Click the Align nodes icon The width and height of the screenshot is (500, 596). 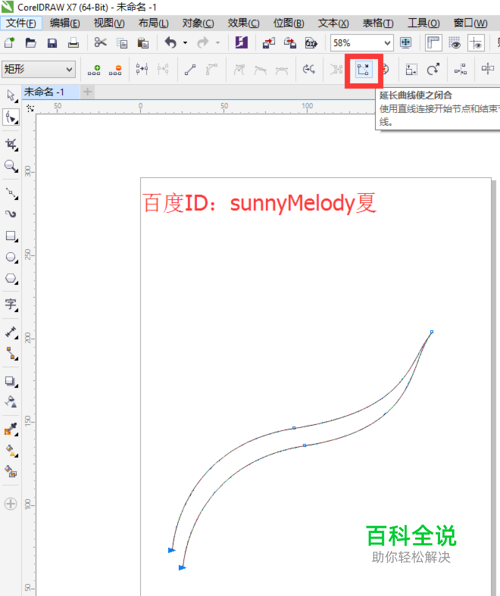(460, 70)
